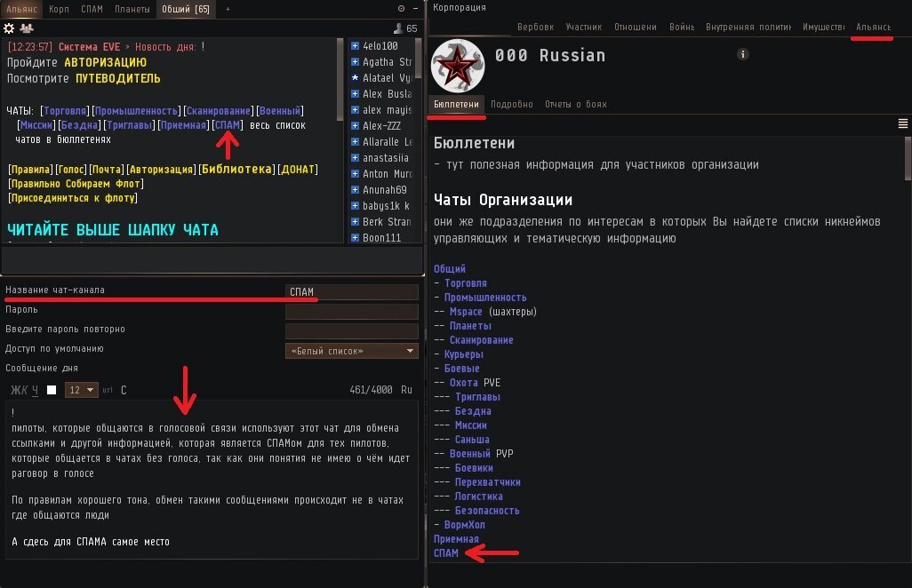Open the Альянс corporation tab
This screenshot has width=912, height=588.
[x=873, y=27]
